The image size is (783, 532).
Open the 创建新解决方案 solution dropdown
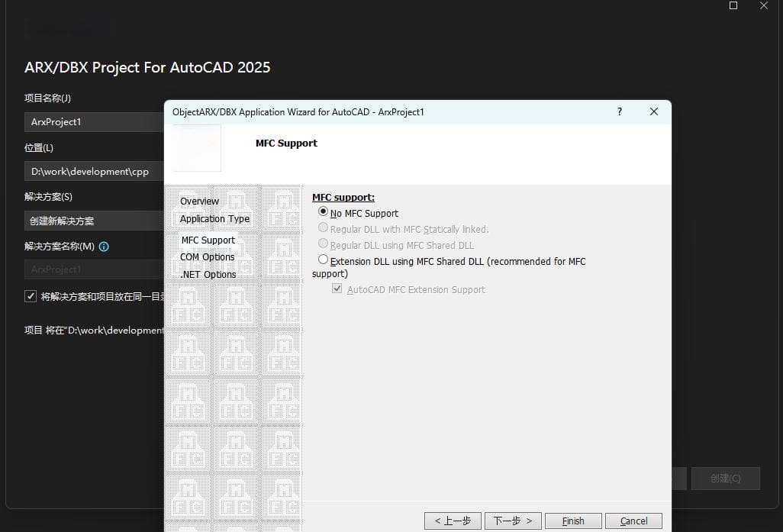pos(95,221)
